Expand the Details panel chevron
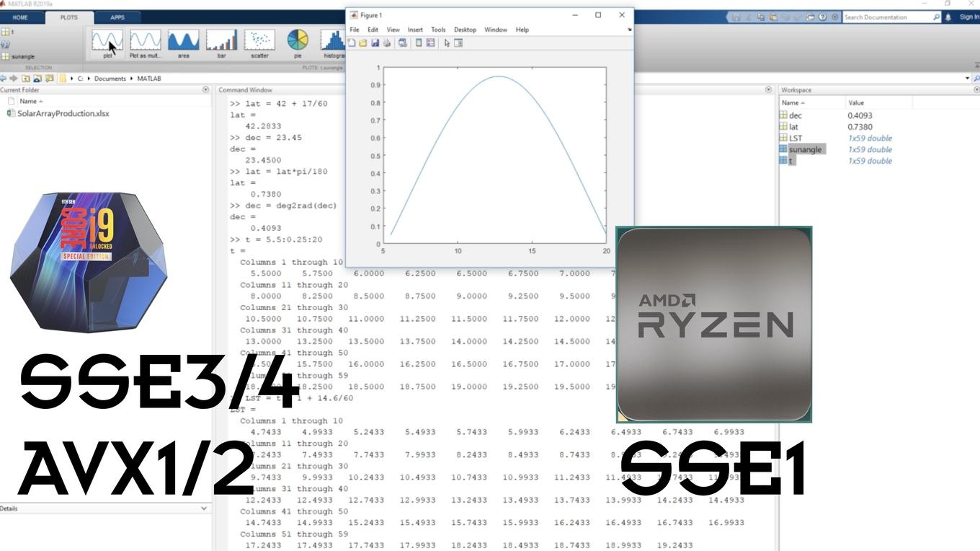 (204, 508)
